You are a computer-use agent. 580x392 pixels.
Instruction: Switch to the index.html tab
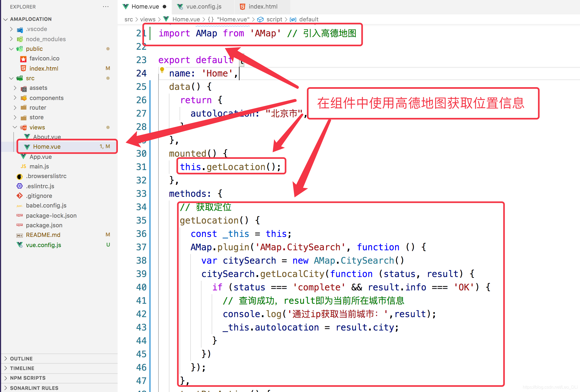263,7
